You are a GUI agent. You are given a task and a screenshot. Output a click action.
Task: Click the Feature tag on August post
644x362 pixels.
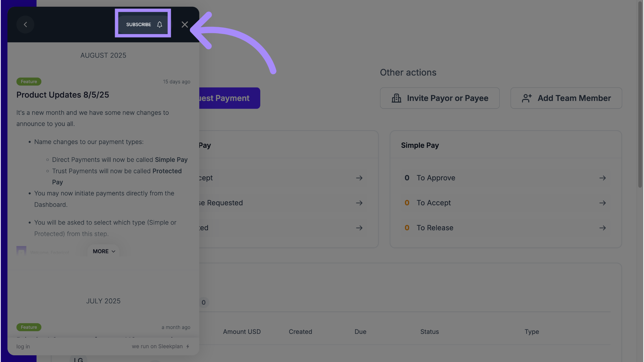(29, 82)
